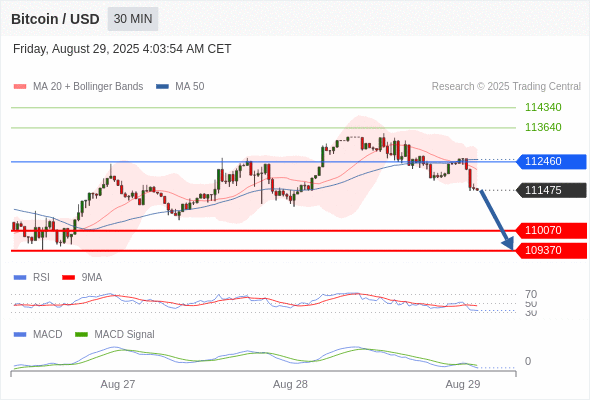The width and height of the screenshot is (590, 400).
Task: Click the RSI 70 level axis label
Action: pyautogui.click(x=531, y=294)
